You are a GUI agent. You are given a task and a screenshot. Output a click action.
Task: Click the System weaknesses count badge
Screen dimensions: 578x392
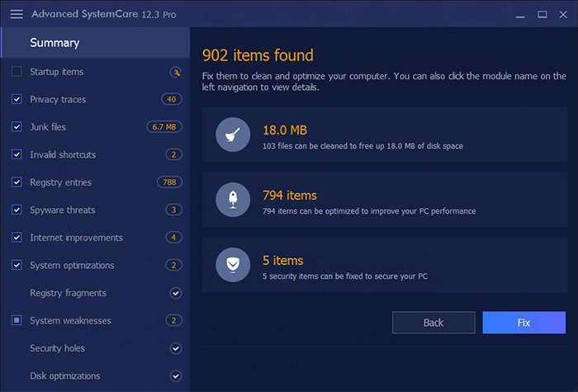173,320
